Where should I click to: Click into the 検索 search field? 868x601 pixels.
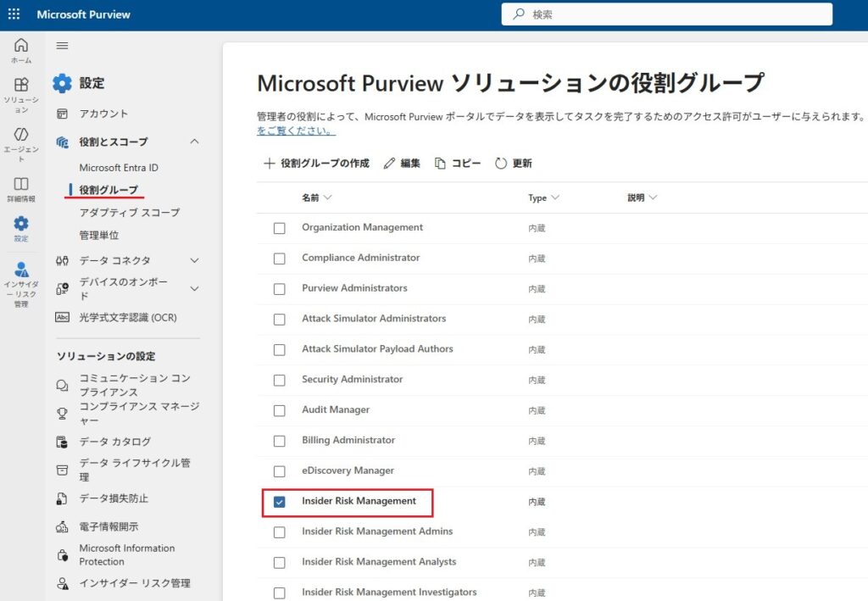(666, 14)
